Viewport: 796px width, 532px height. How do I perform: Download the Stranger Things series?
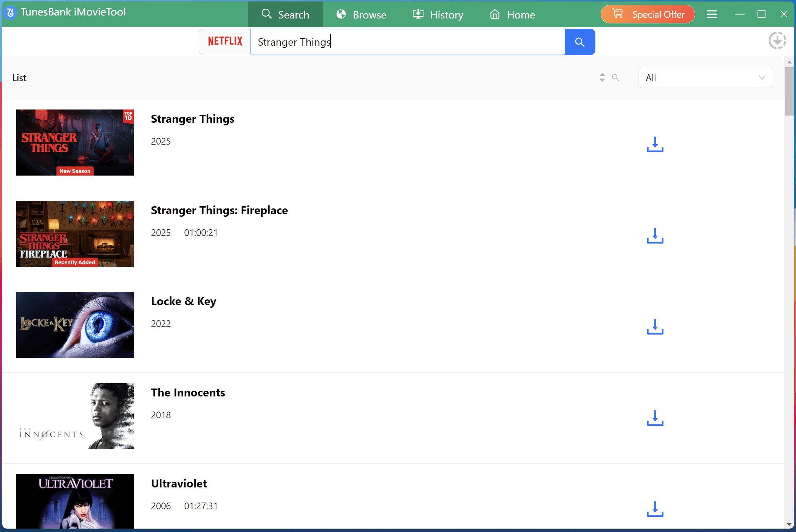(655, 144)
